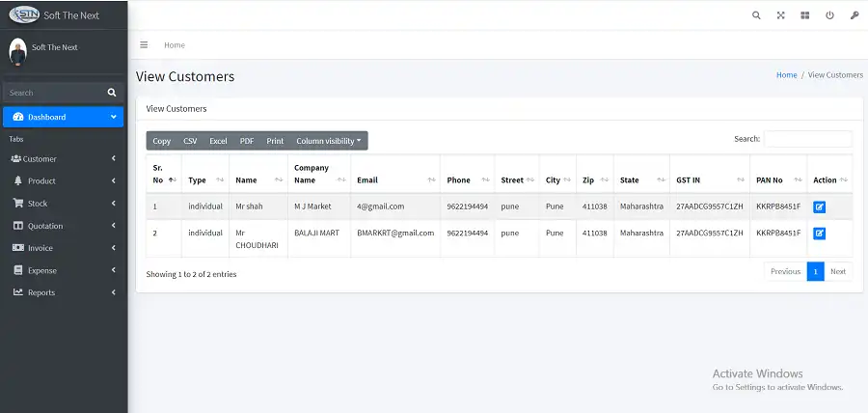Open the Column visibility dropdown

[329, 141]
